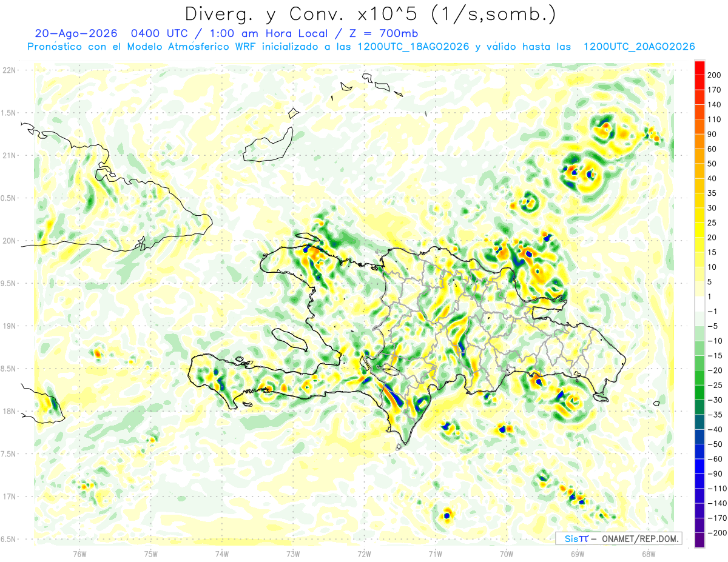Click the '30' color scale label
Viewport: 728px width, 562px height.
tap(712, 208)
